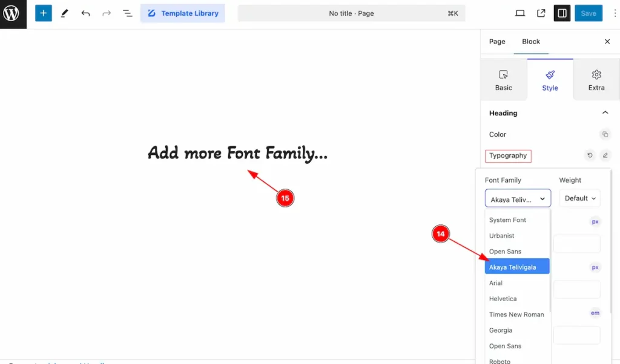Open the Weight Default dropdown

click(579, 198)
